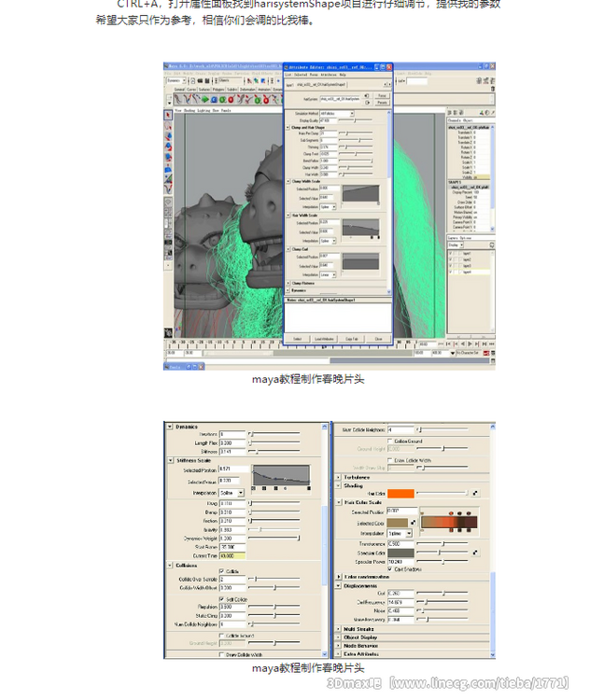Click the orange Hair Color swatch
Image resolution: width=604 pixels, height=700 pixels.
pyautogui.click(x=400, y=493)
